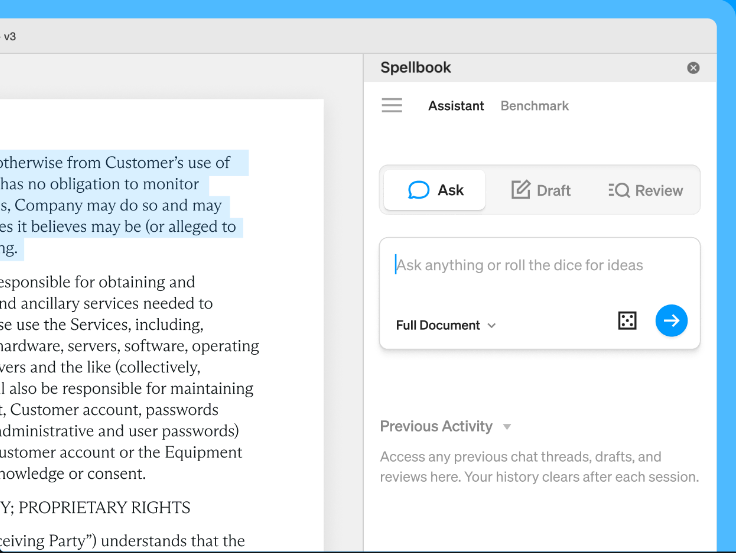
Task: Click the Spellbook panel title
Action: pos(415,68)
